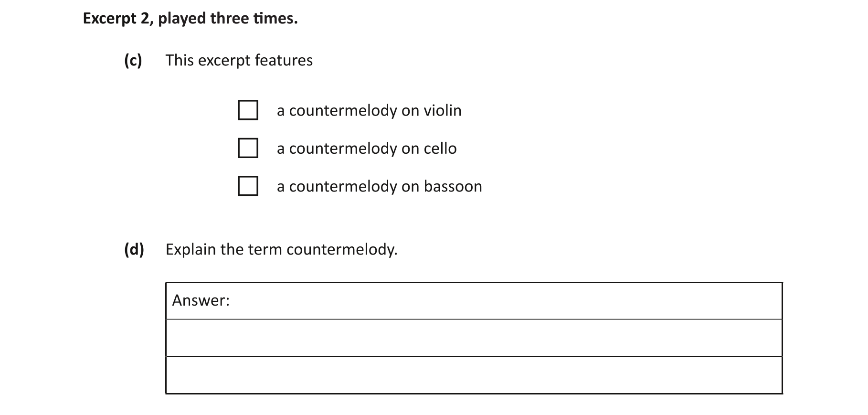Tick the countermelody on violin checkbox

(x=248, y=110)
